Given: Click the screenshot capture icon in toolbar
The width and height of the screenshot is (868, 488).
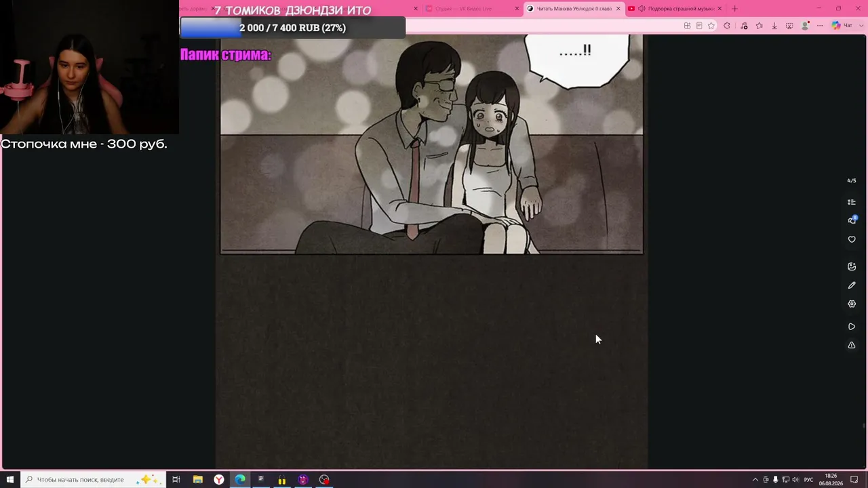Looking at the screenshot, I should (789, 26).
